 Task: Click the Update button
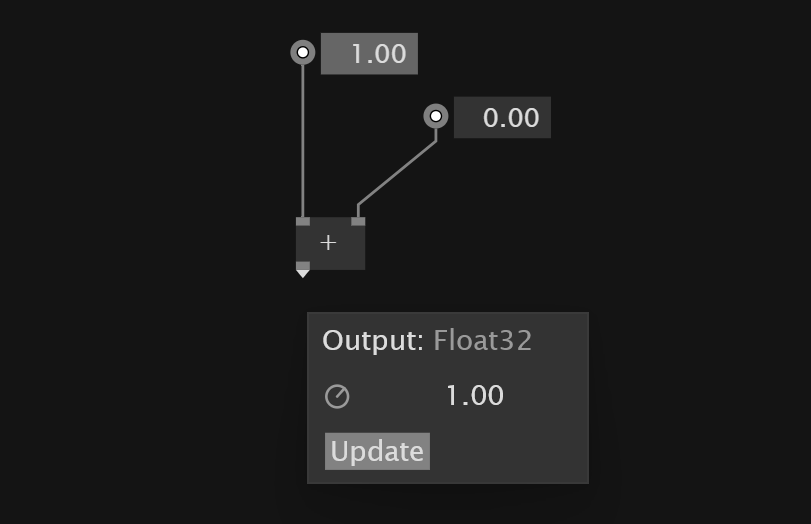[377, 452]
